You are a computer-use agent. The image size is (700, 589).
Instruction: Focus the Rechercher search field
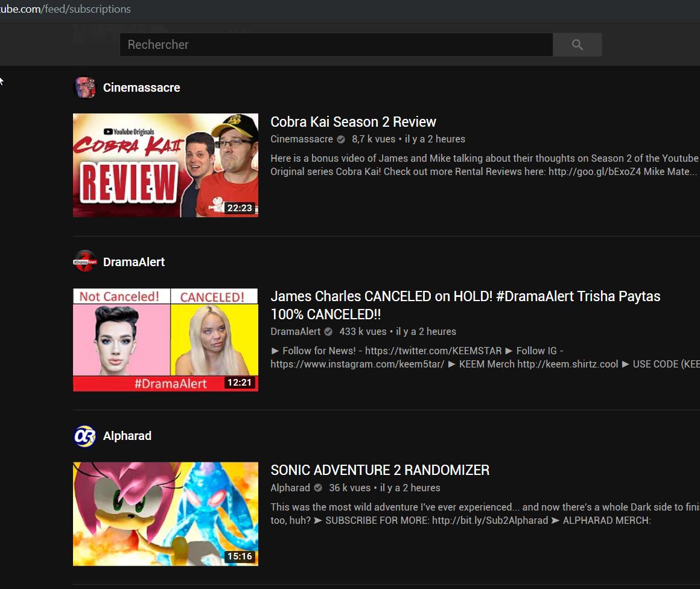coord(336,45)
